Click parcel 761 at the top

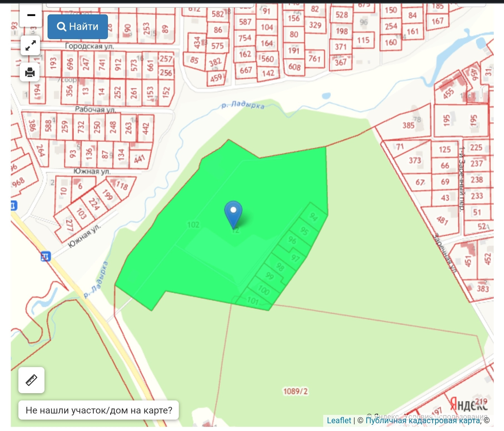click(x=314, y=59)
